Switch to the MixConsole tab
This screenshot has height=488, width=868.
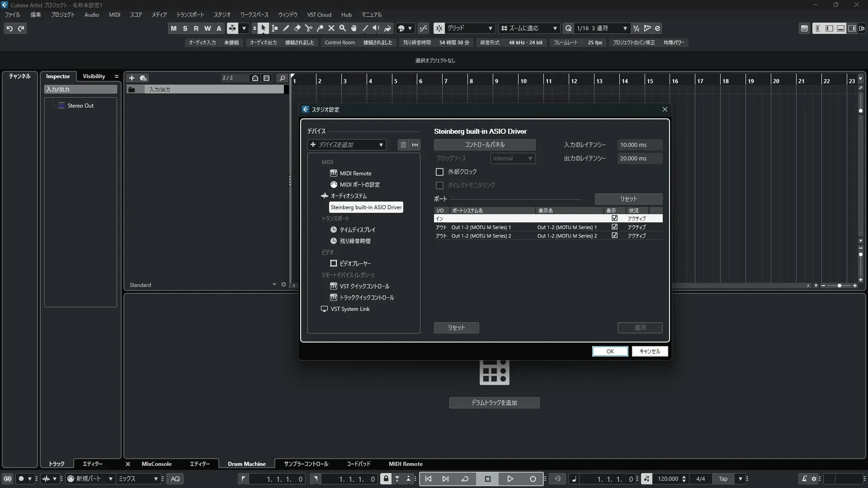156,464
